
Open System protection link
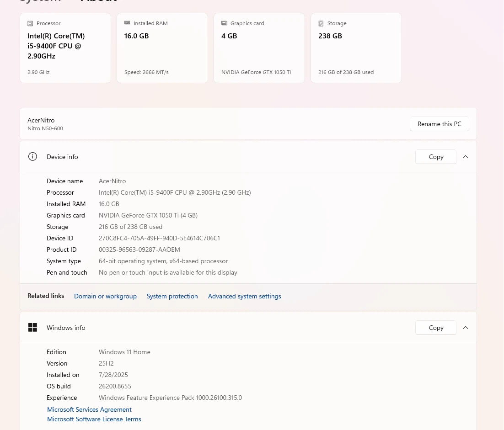pos(172,296)
